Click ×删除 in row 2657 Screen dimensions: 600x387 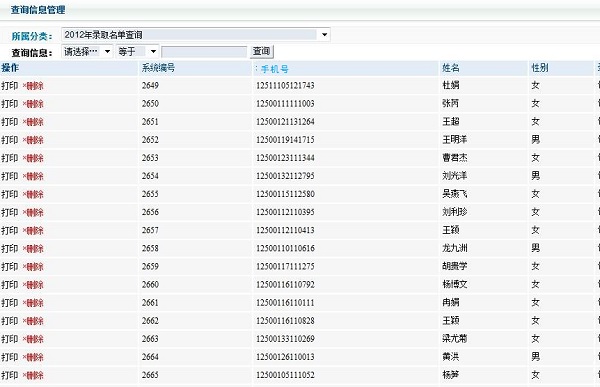(x=33, y=231)
